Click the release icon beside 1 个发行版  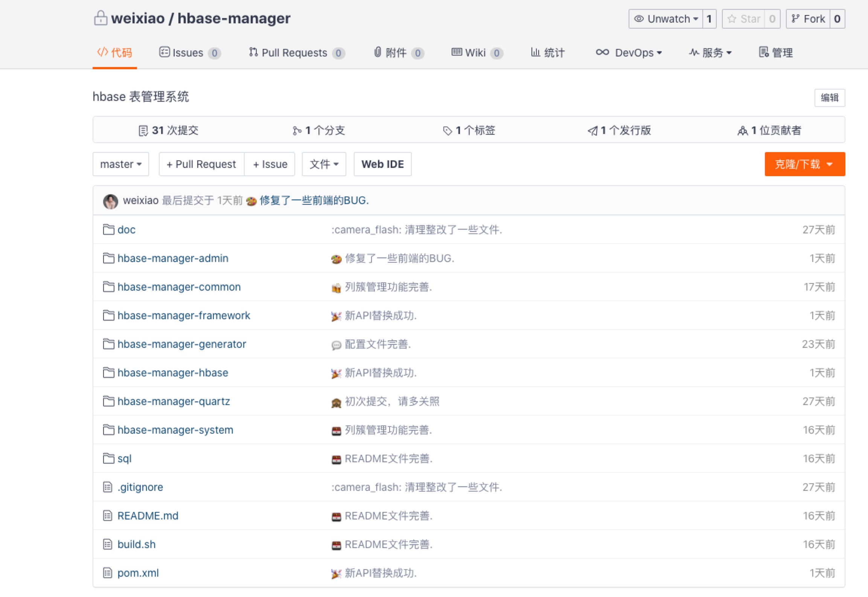tap(592, 131)
